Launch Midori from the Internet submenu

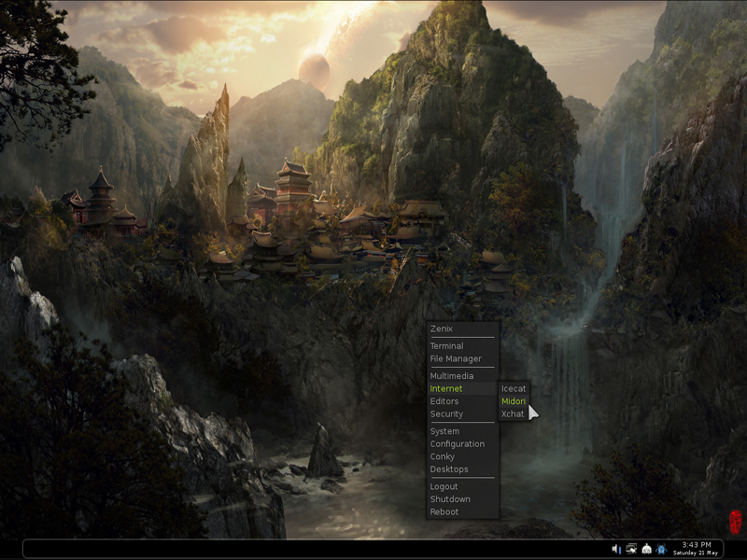(514, 401)
